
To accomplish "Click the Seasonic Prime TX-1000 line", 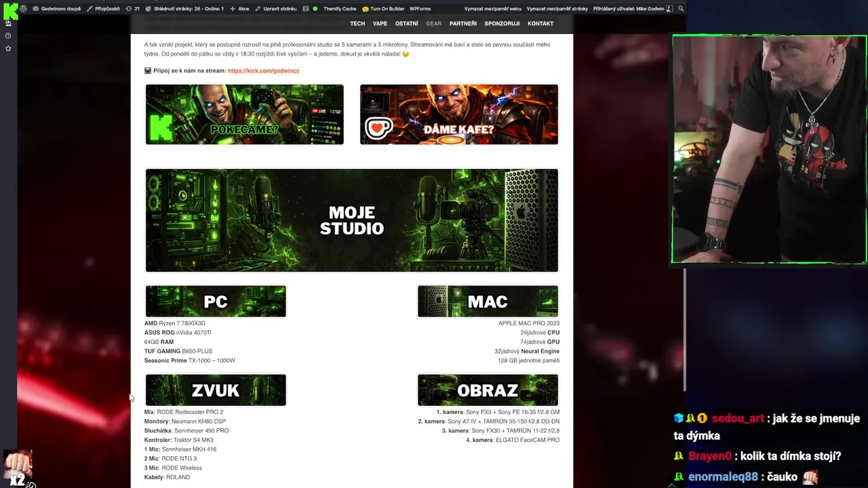I will click(x=190, y=361).
